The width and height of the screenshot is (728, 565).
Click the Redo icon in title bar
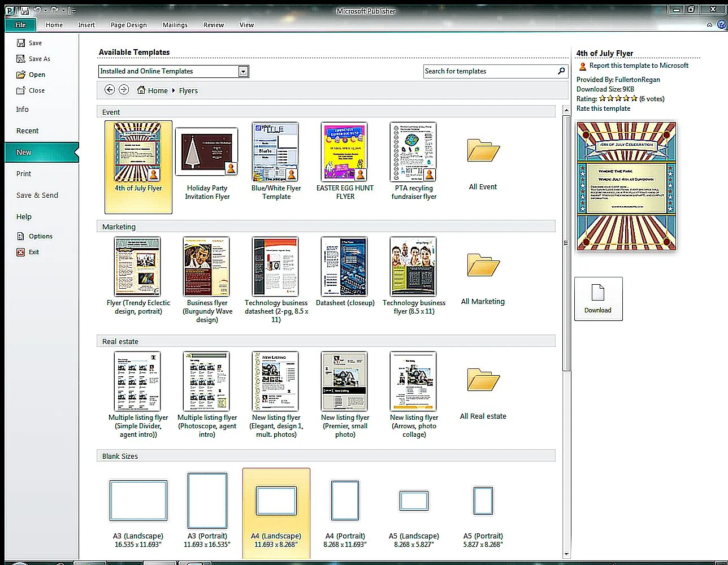[x=55, y=10]
